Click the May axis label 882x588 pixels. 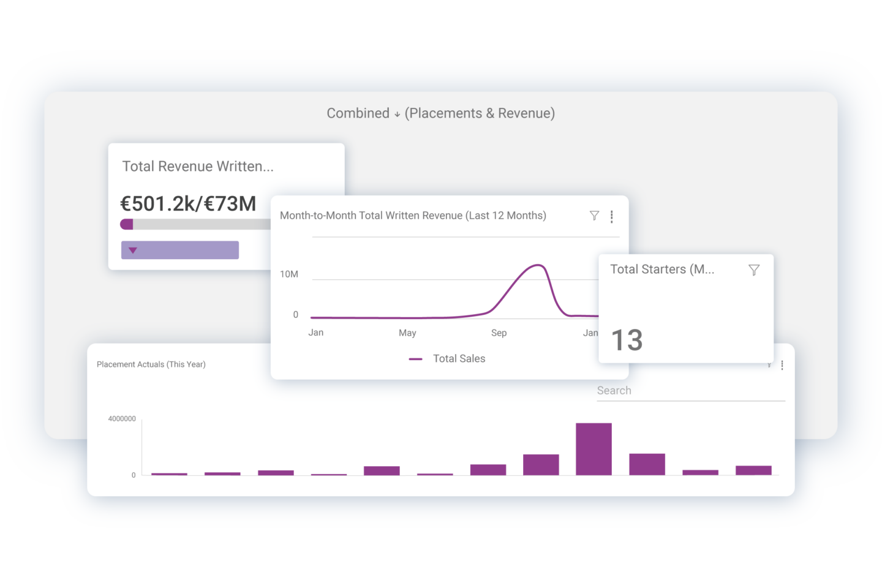click(x=407, y=333)
